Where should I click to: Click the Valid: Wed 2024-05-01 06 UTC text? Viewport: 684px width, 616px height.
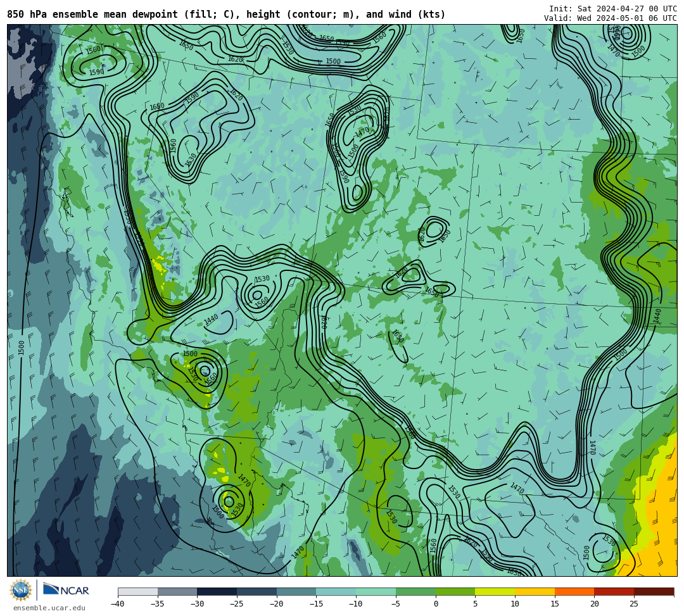tap(611, 18)
